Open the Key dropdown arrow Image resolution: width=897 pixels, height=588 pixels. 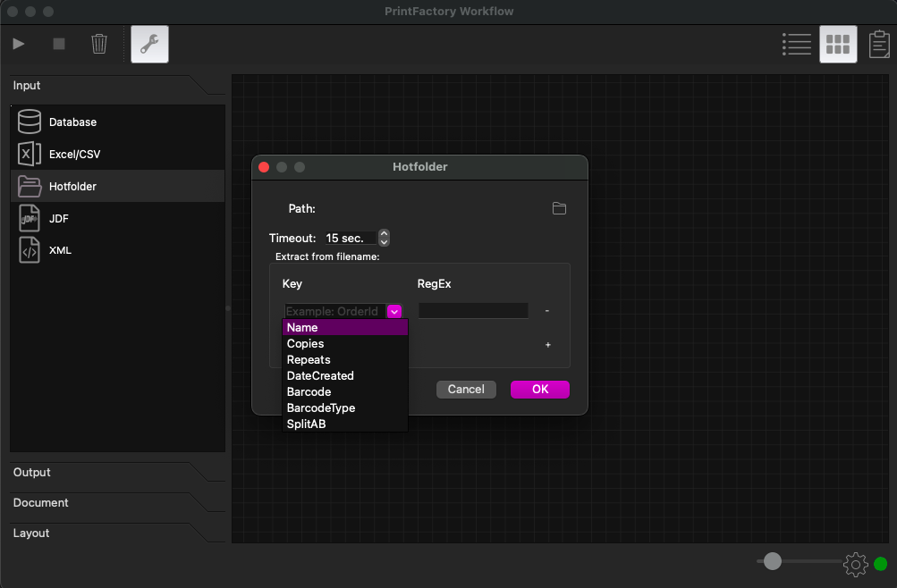click(394, 312)
